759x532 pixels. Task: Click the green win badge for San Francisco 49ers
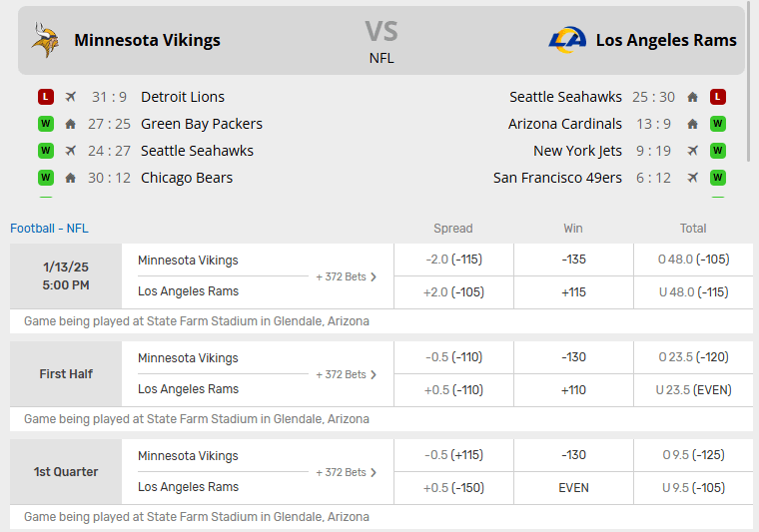717,178
